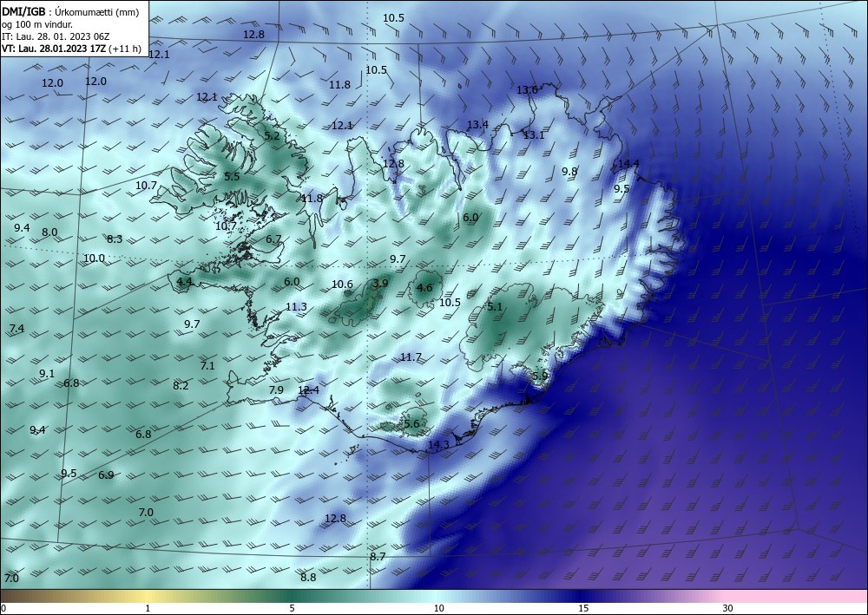Click the map value 12.4

pyautogui.click(x=308, y=390)
